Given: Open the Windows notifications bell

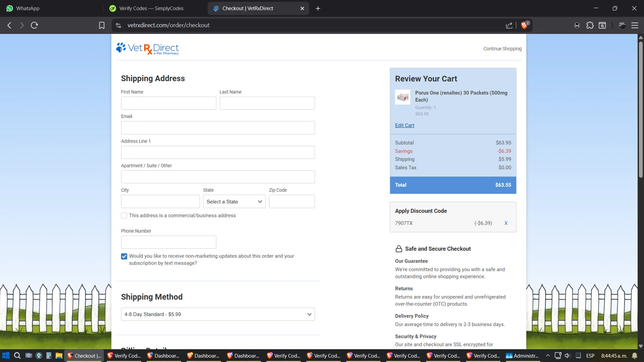Looking at the screenshot, I should coord(635,356).
